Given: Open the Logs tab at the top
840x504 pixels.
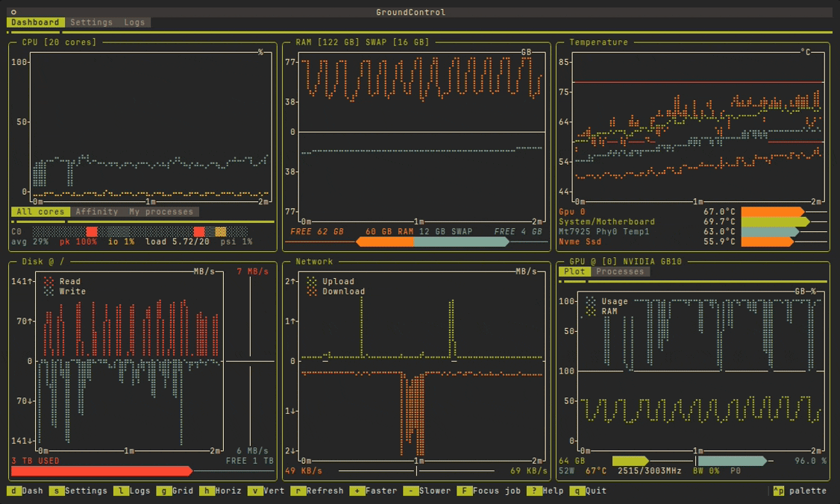Looking at the screenshot, I should [134, 22].
